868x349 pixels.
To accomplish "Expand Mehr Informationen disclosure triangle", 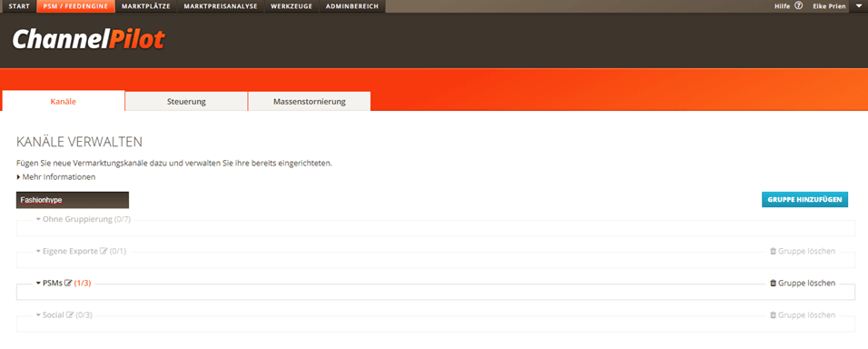I will tap(19, 177).
